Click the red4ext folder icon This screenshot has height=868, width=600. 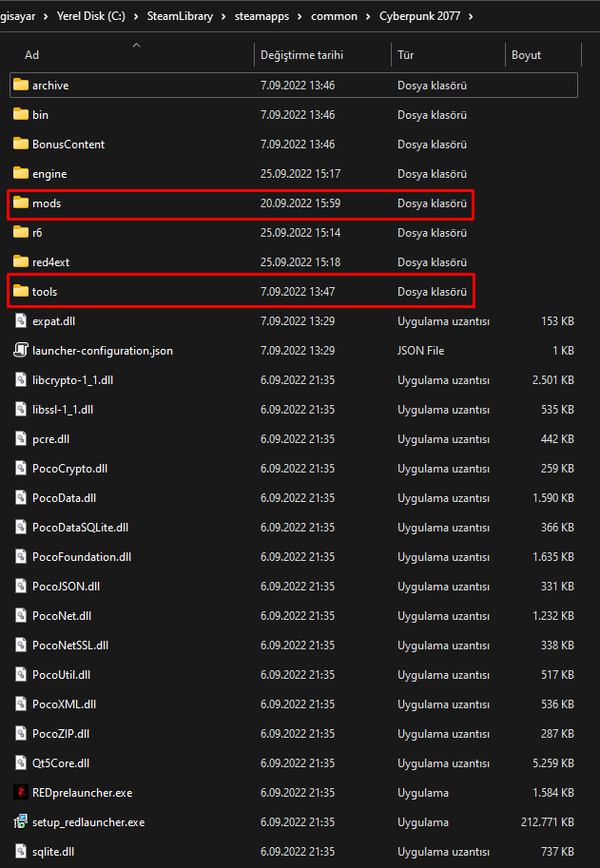point(21,261)
